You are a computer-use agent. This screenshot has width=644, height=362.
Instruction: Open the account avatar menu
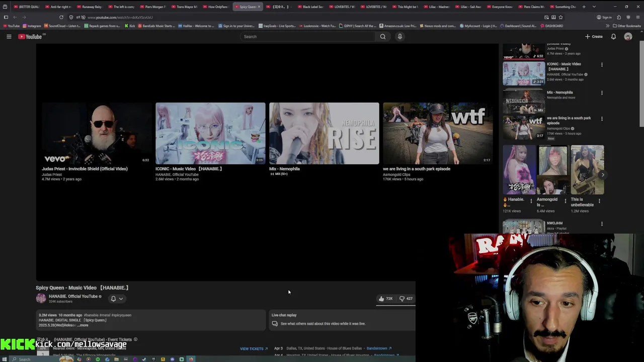[628, 37]
